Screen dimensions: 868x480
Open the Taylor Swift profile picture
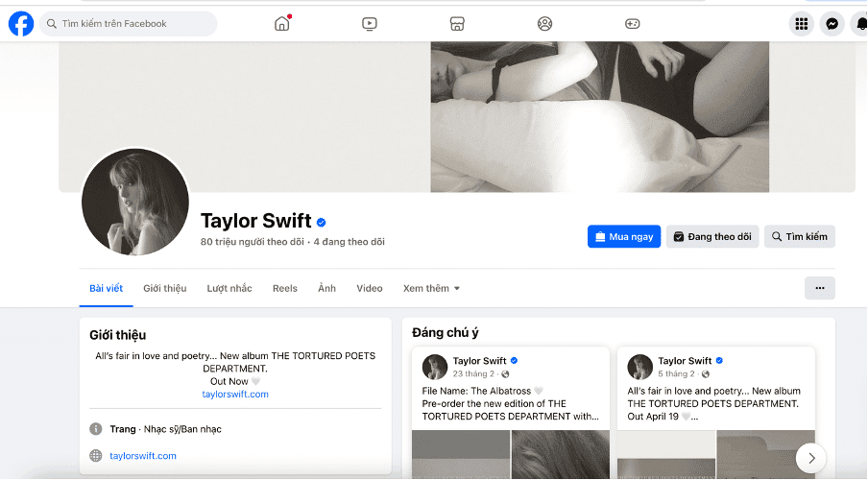[x=135, y=202]
